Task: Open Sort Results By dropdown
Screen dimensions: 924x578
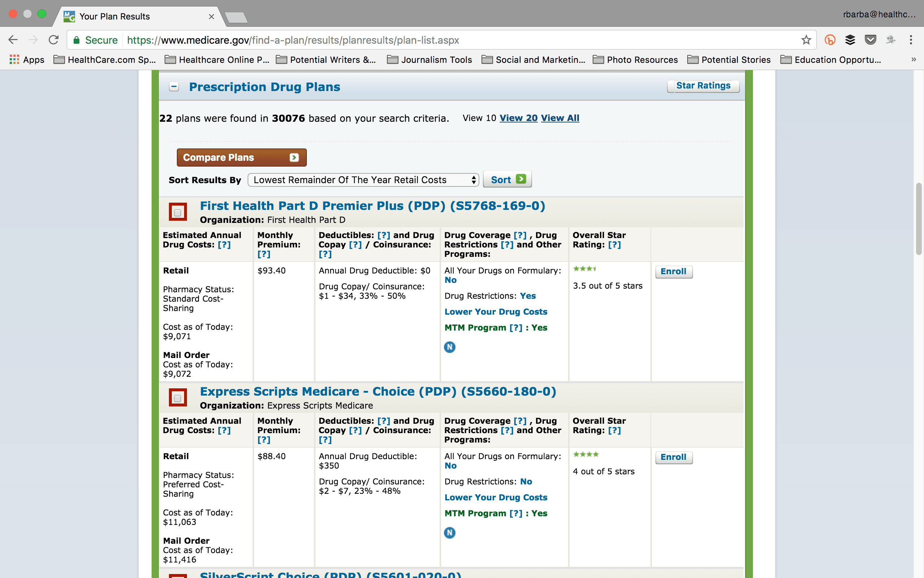Action: coord(363,180)
